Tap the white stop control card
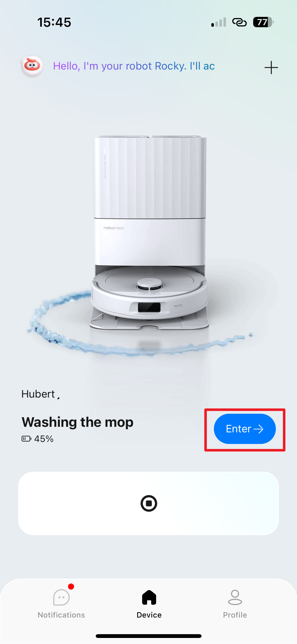Viewport: 297px width, 644px height. click(x=148, y=503)
